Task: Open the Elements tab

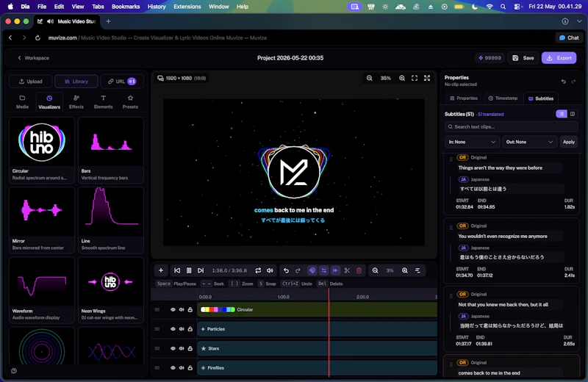Action: tap(103, 102)
